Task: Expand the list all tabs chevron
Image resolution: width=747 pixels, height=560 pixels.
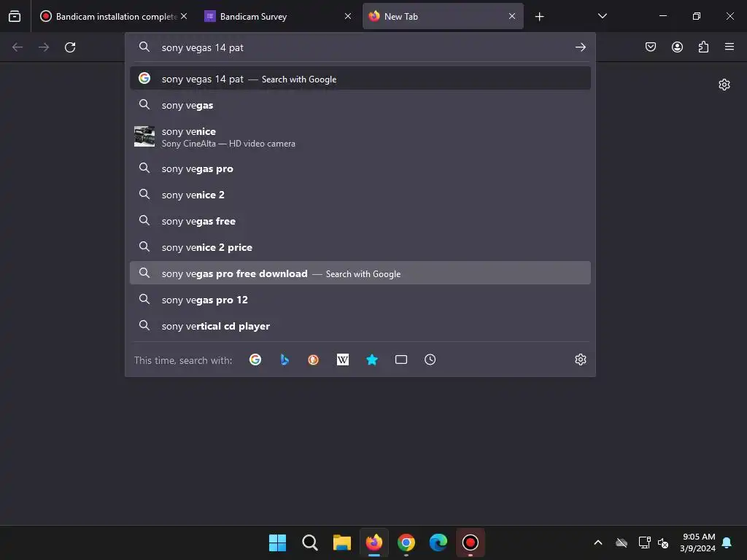Action: 602,16
